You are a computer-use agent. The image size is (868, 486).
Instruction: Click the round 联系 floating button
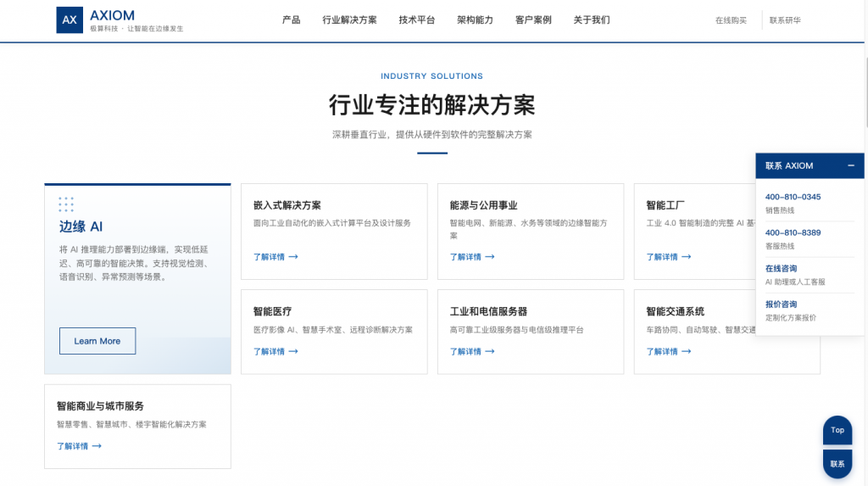[x=837, y=464]
